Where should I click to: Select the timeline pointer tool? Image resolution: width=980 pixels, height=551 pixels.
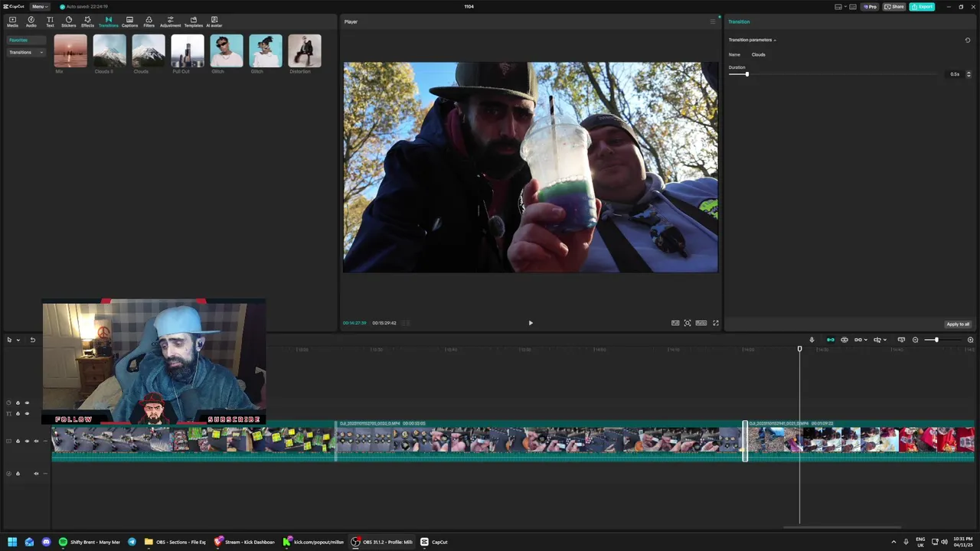pyautogui.click(x=9, y=340)
